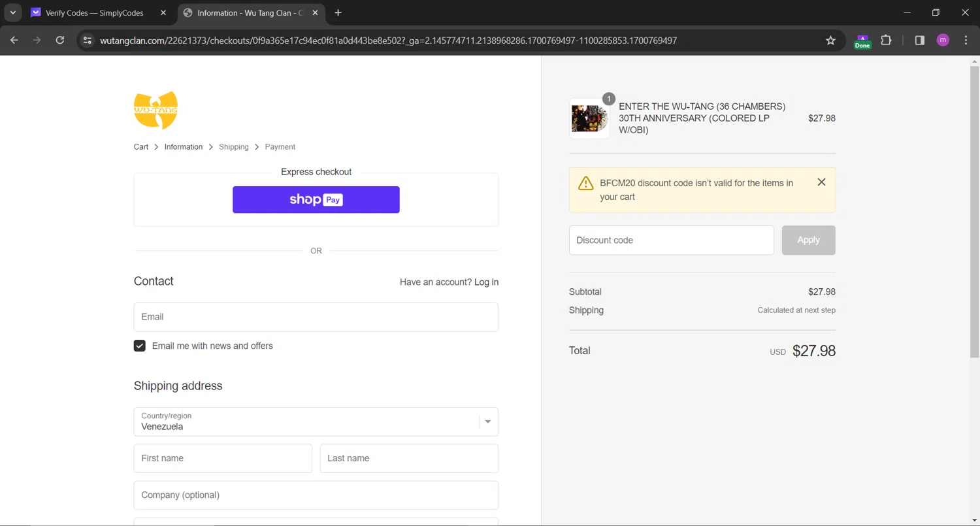This screenshot has height=526, width=980.
Task: Select the Information Wu Tang Clan tab
Action: tap(252, 13)
